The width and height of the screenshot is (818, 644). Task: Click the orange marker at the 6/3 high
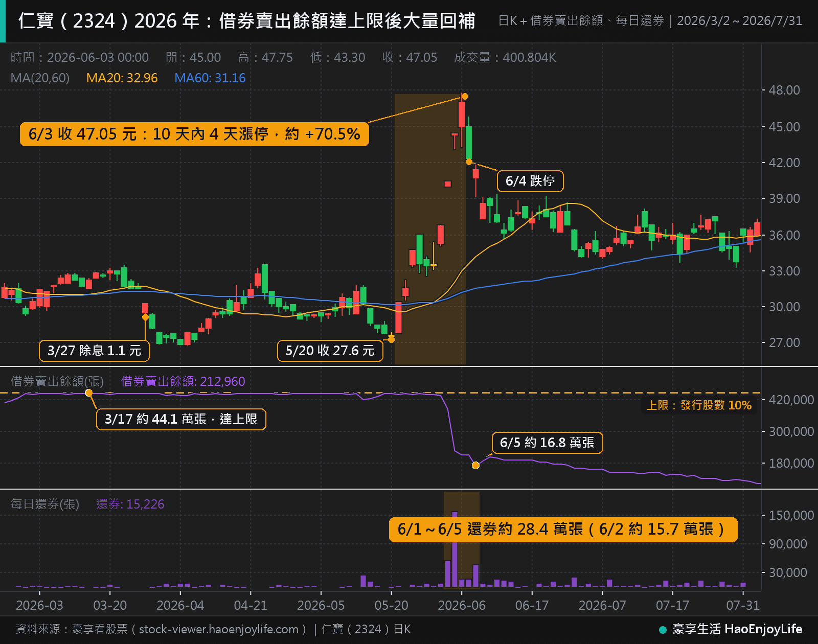point(465,96)
